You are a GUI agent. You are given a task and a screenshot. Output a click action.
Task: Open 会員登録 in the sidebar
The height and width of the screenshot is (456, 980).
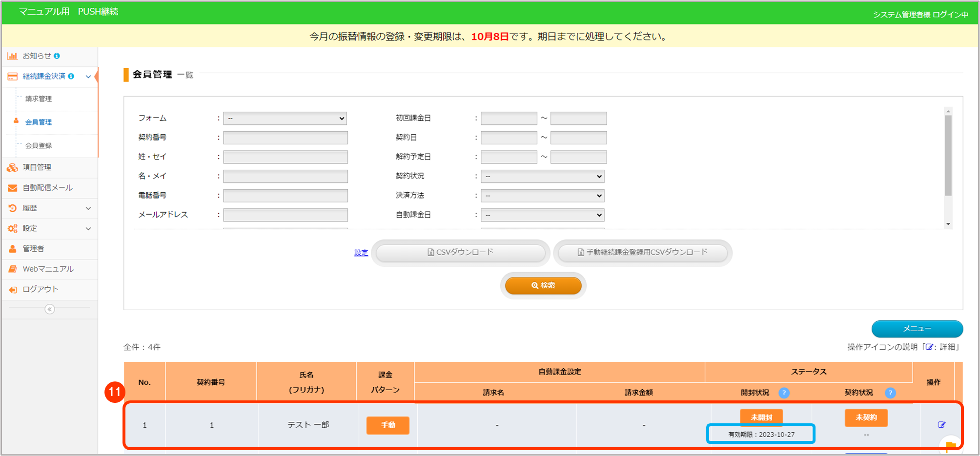pos(39,146)
